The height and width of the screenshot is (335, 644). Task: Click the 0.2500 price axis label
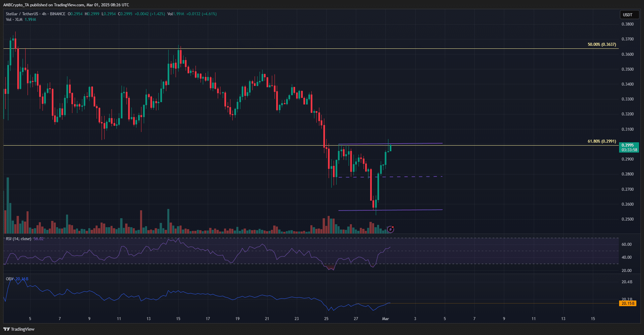point(627,219)
